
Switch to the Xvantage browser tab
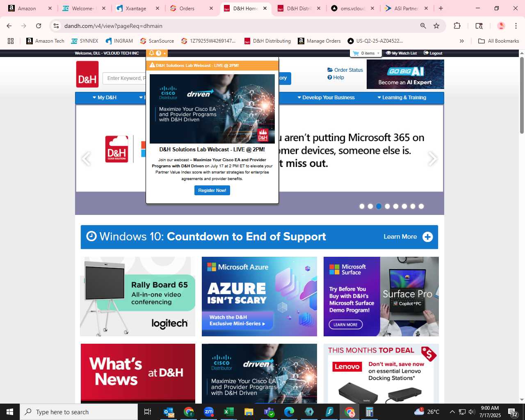[138, 8]
